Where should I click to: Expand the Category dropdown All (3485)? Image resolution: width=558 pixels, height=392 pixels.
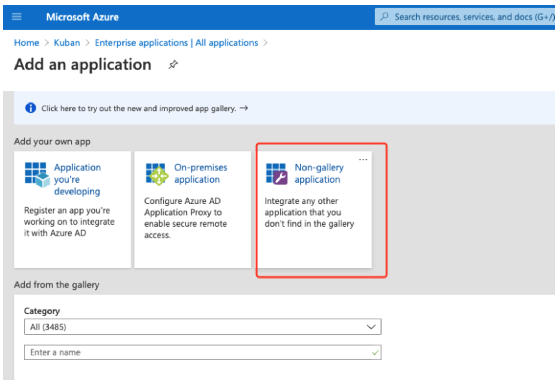pos(203,327)
